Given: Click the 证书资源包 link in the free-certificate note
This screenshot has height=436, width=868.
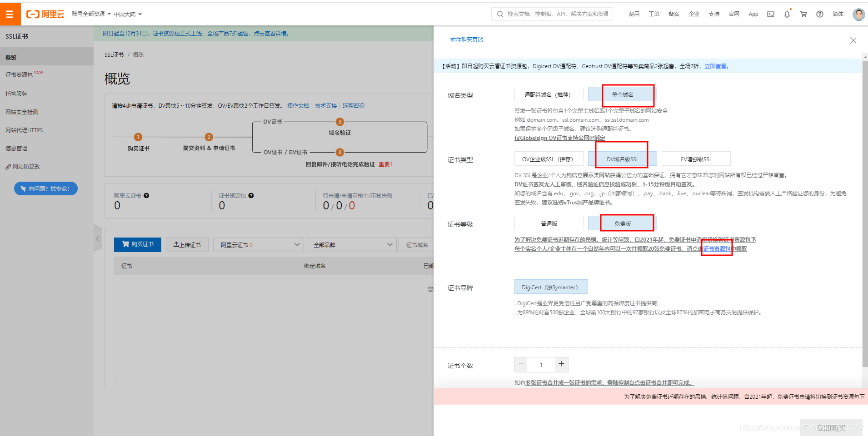Looking at the screenshot, I should click(x=717, y=249).
